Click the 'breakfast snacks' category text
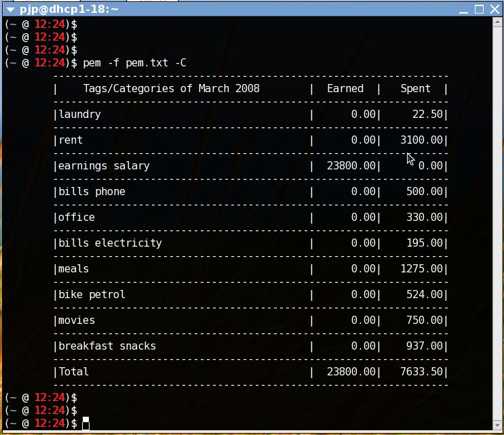The image size is (504, 435). point(107,346)
